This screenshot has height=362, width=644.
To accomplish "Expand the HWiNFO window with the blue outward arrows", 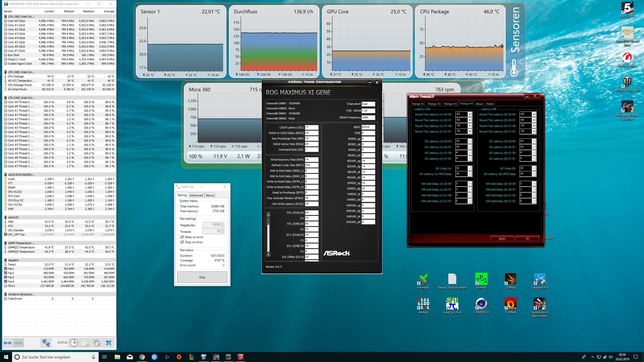I will coord(8,343).
